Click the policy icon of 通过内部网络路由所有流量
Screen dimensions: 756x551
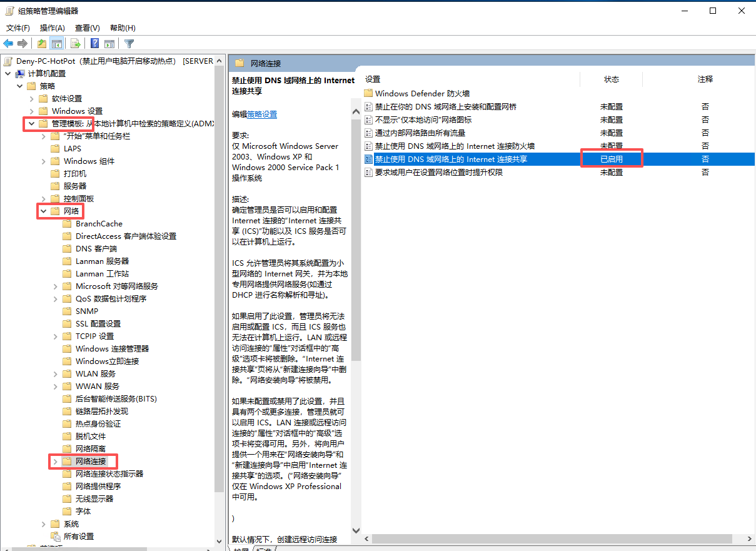(x=369, y=133)
